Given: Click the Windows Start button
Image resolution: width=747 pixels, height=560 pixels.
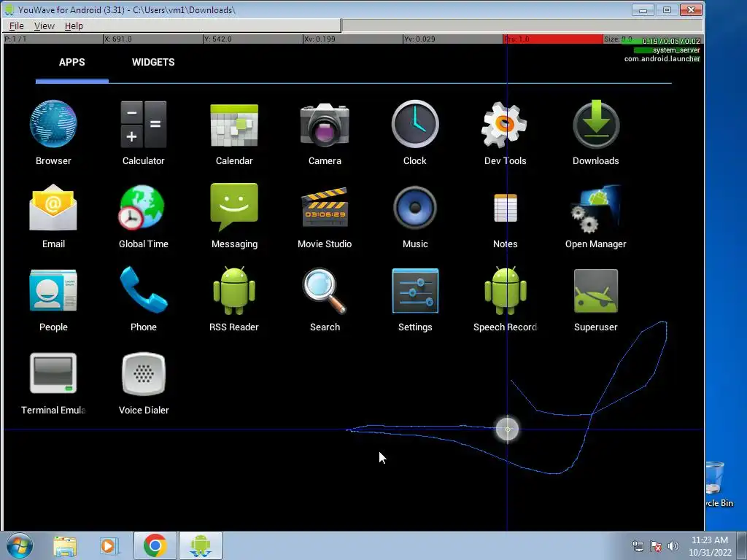Looking at the screenshot, I should [19, 545].
